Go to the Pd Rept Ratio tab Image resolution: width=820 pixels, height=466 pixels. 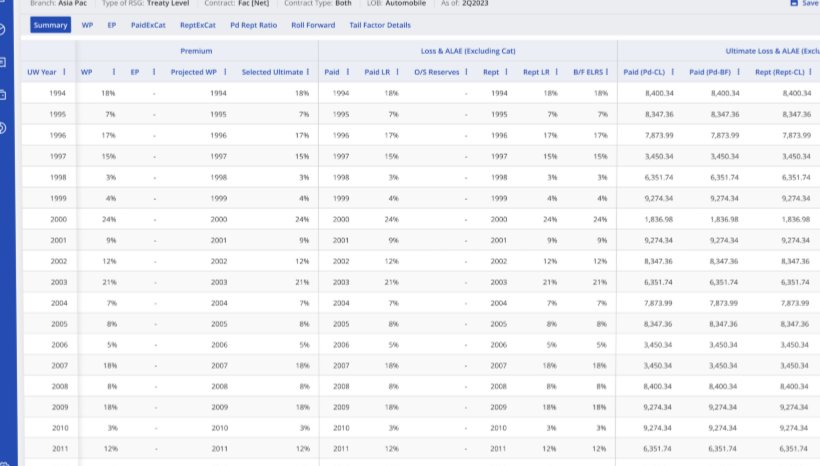254,25
